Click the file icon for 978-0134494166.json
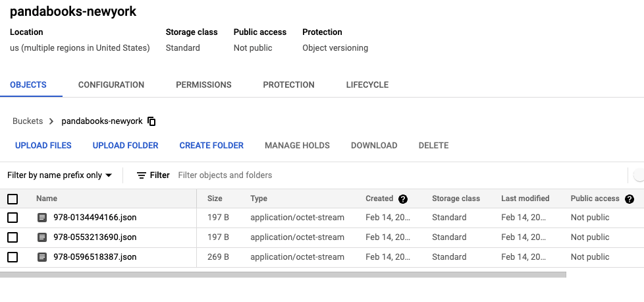Image resolution: width=644 pixels, height=302 pixels. pyautogui.click(x=42, y=218)
